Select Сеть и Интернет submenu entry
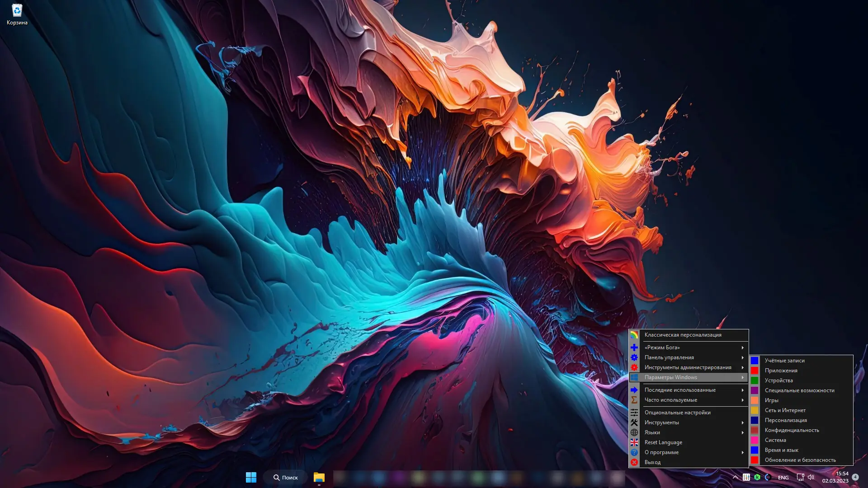 (785, 410)
